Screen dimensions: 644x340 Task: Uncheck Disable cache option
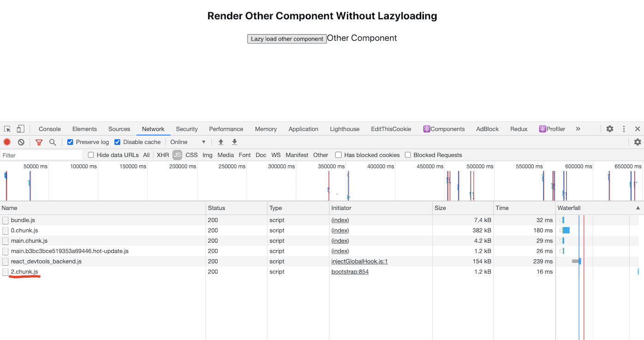(117, 142)
